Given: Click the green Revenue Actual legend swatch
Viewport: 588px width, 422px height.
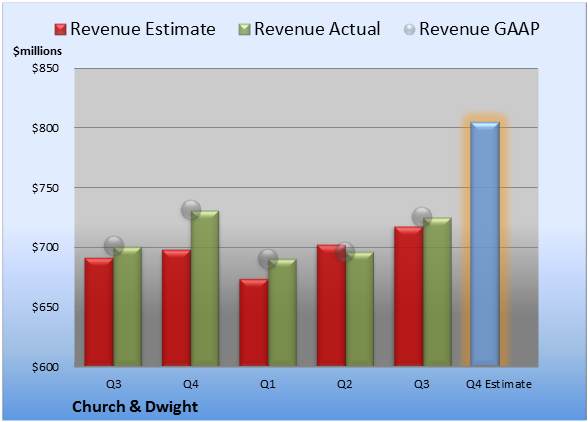Looking at the screenshot, I should 244,29.
